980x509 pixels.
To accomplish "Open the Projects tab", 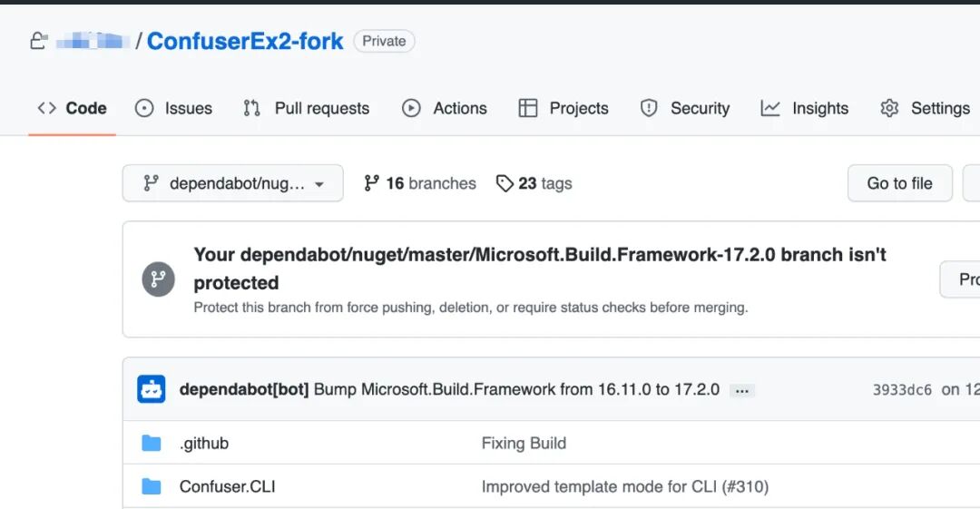I will 563,108.
